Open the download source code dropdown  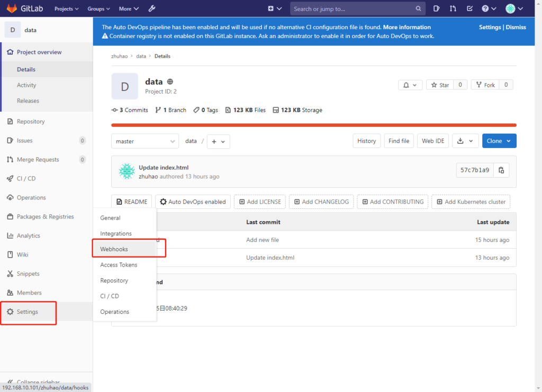click(465, 141)
